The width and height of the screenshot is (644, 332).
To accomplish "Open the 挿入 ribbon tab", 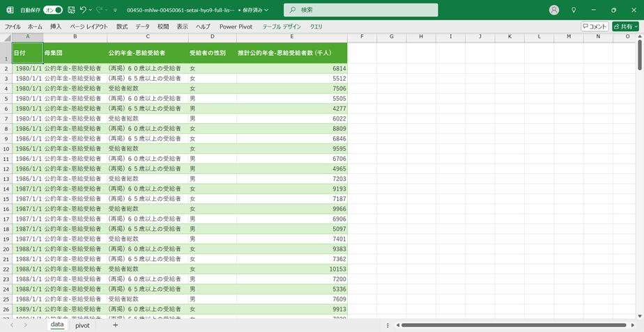I will pos(56,26).
